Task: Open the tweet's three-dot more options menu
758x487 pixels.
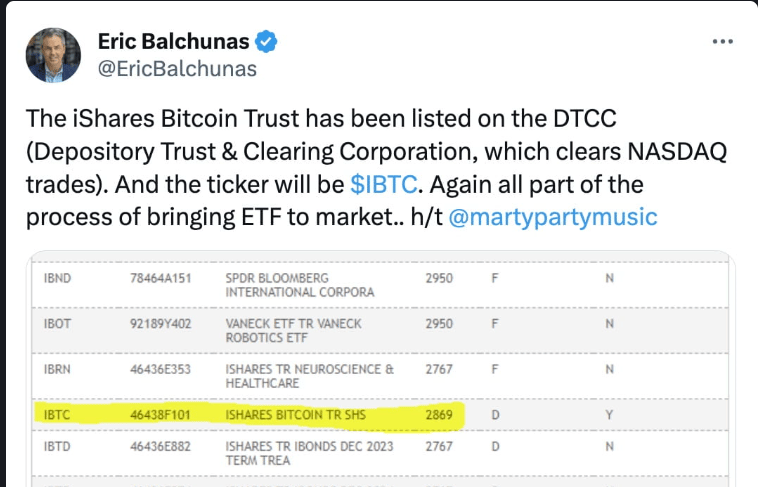Action: (x=723, y=42)
